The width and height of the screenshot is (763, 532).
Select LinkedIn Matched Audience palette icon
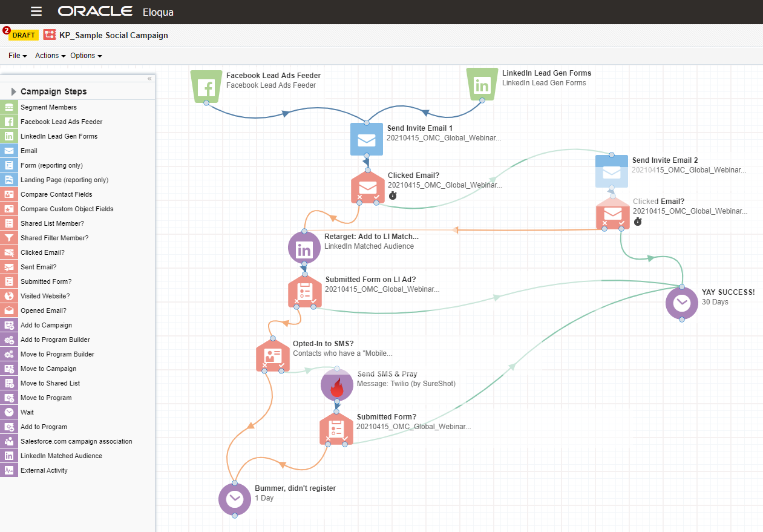[9, 456]
